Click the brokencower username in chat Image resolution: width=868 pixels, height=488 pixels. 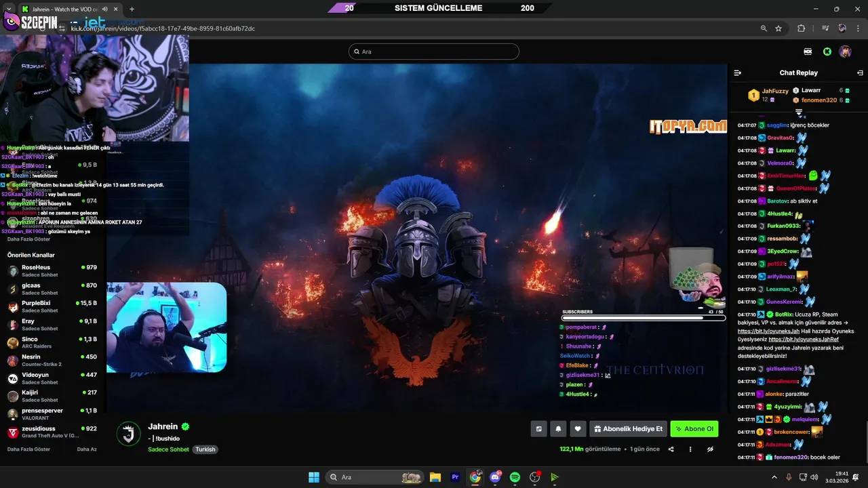[x=791, y=432]
